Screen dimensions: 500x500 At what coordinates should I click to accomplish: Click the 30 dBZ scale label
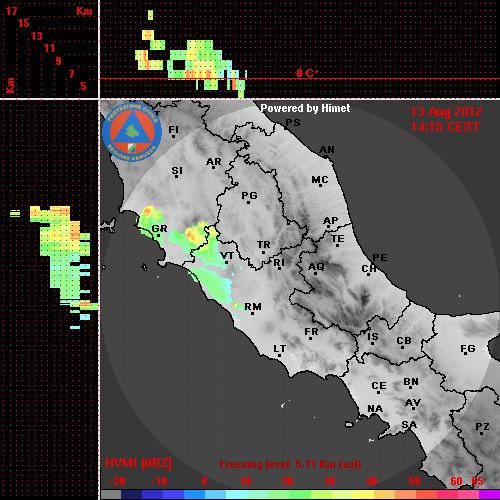330,481
